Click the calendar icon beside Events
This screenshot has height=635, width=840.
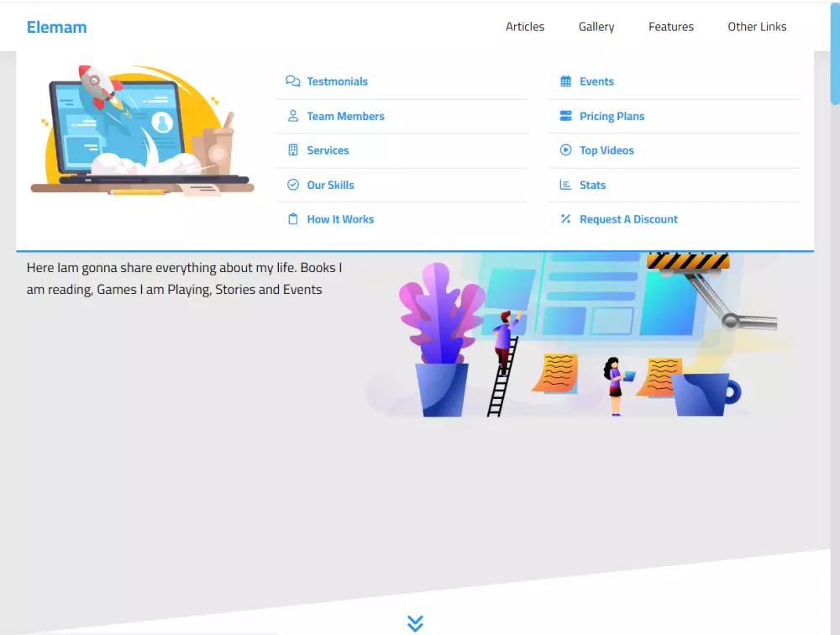pos(564,81)
